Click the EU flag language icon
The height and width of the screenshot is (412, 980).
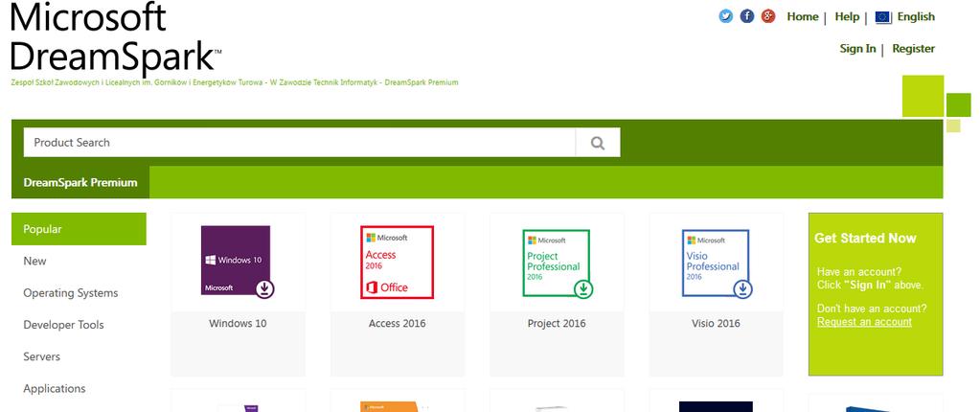pos(883,17)
